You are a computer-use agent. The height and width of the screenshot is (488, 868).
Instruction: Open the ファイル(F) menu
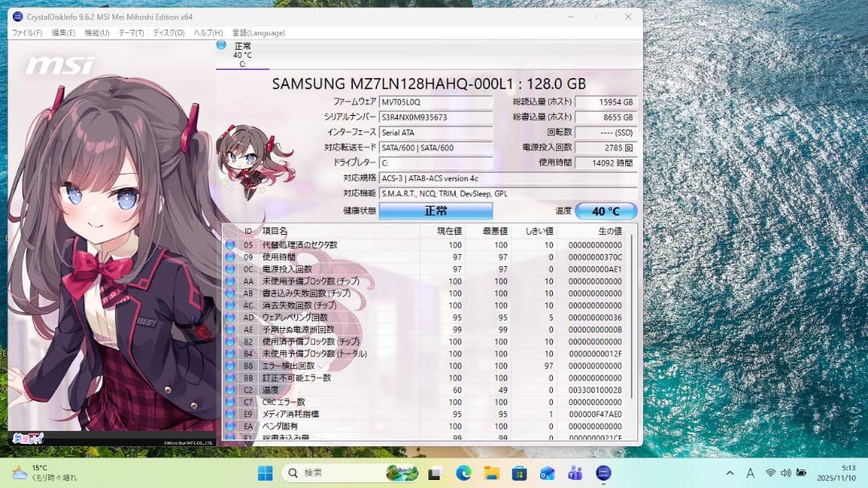pyautogui.click(x=27, y=33)
